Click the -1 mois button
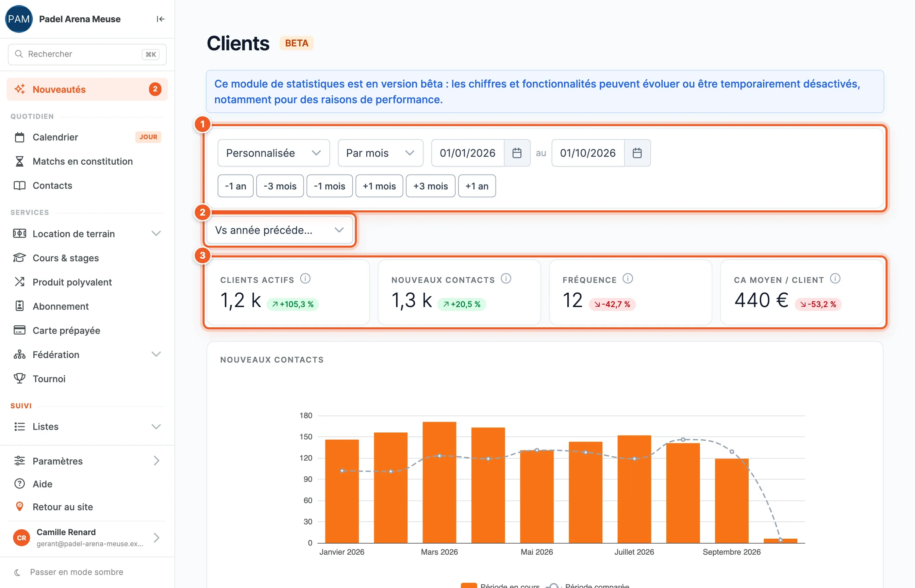915x588 pixels. (330, 186)
